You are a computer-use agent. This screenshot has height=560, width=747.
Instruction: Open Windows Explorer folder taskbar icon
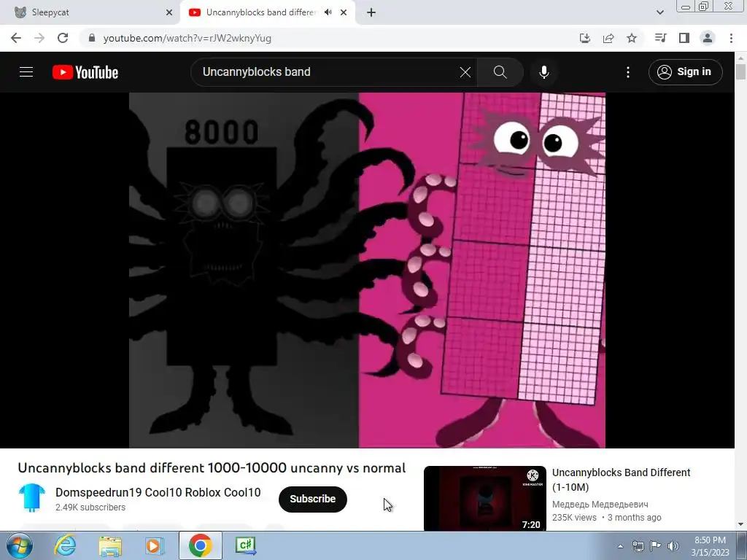tap(110, 546)
